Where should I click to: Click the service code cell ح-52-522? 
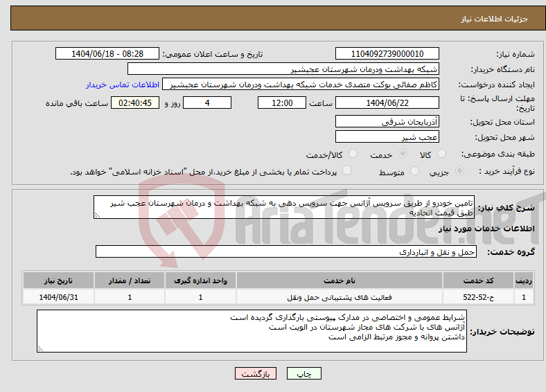(x=479, y=297)
